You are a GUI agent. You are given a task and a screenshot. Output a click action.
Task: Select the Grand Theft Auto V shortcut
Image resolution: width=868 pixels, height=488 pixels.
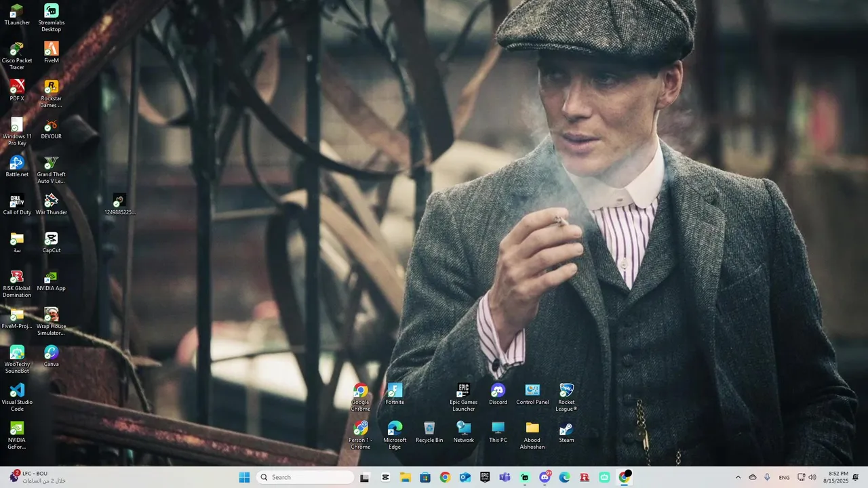pyautogui.click(x=52, y=169)
